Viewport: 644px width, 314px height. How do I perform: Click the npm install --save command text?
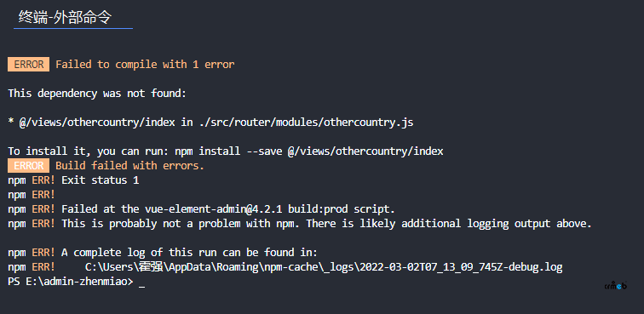309,151
